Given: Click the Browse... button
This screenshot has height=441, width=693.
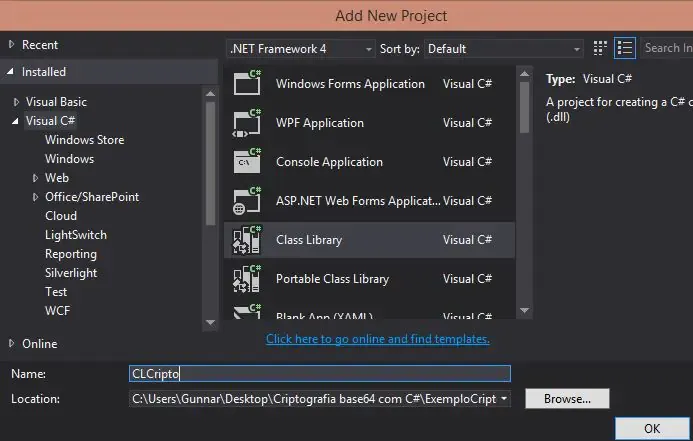Looking at the screenshot, I should [567, 399].
